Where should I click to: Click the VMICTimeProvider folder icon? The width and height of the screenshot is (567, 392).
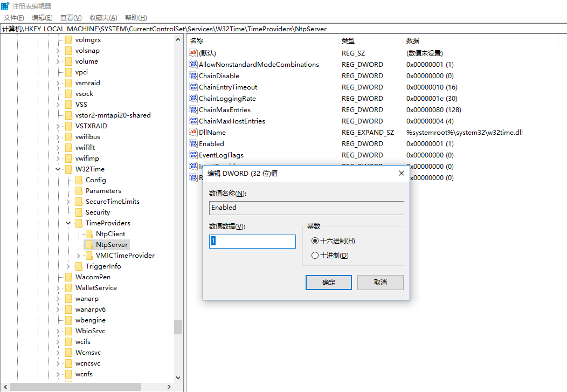point(89,256)
